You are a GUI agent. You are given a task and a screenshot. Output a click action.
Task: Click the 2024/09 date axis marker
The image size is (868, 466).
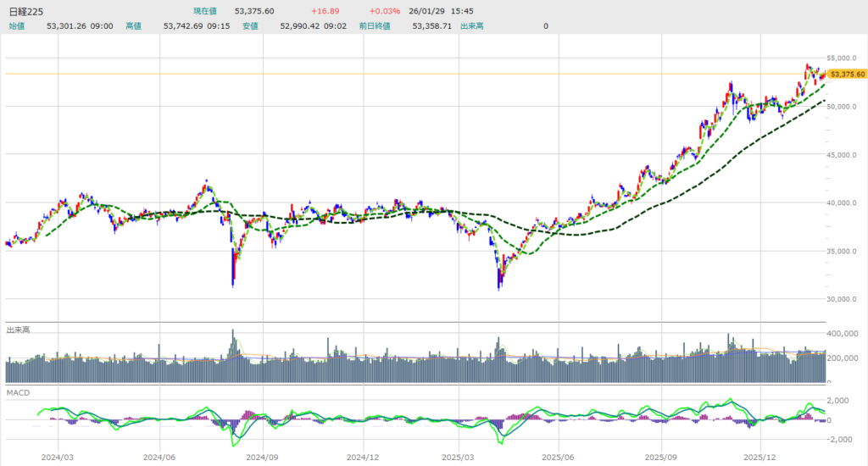(x=260, y=457)
